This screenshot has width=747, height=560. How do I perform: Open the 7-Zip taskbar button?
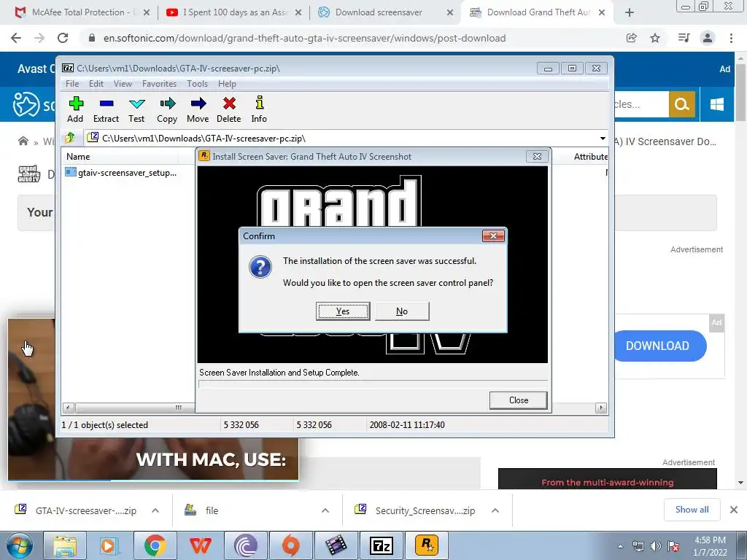point(382,545)
